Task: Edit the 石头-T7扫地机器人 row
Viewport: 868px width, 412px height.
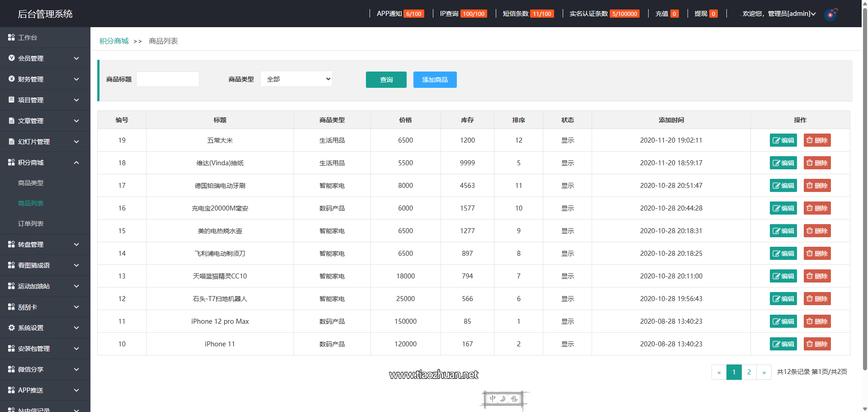Action: tap(783, 299)
